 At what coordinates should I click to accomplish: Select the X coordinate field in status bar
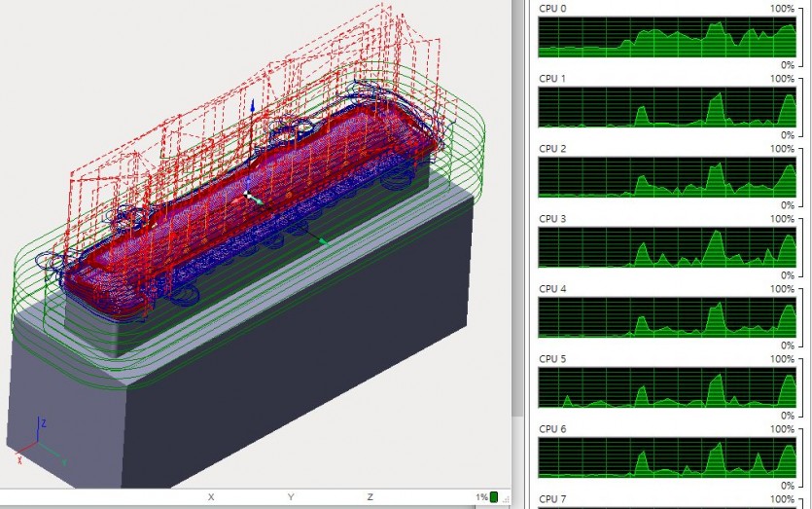click(x=211, y=497)
